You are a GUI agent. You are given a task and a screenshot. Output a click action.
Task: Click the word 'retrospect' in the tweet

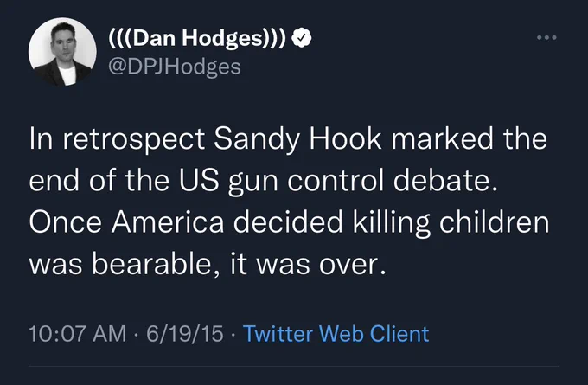coord(133,140)
